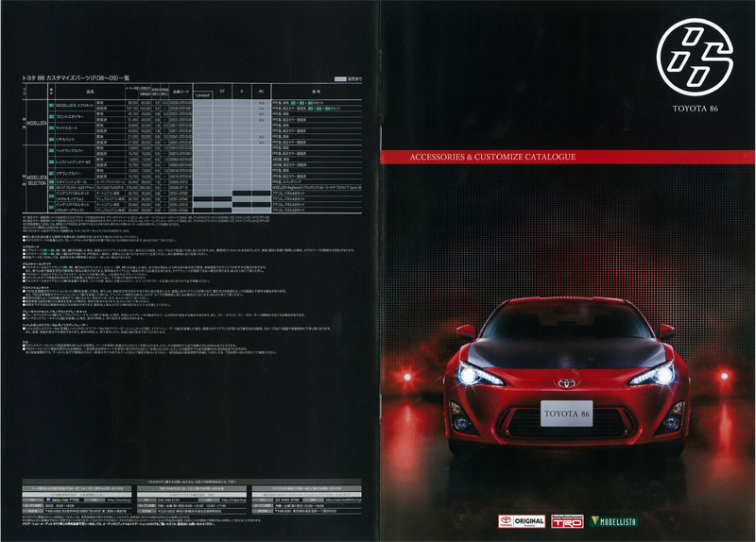Viewport: 756px width, 542px height.
Task: Click the green 002 item number badge
Action: pyautogui.click(x=52, y=116)
